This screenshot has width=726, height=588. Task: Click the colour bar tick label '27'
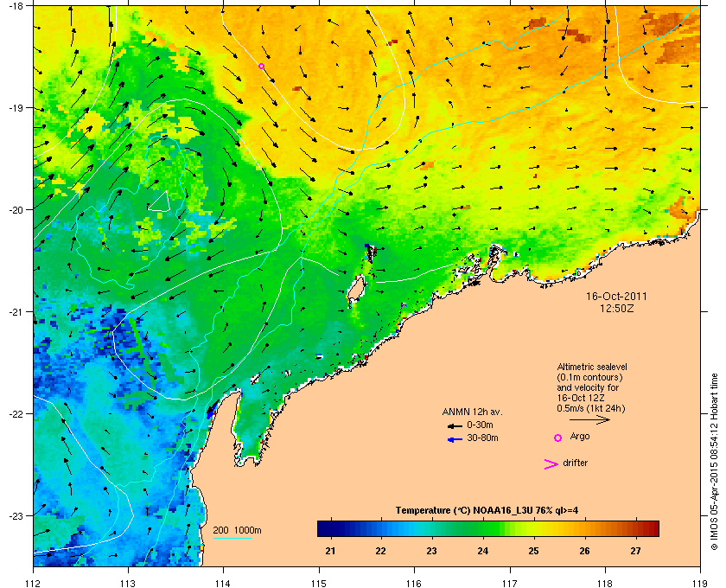[636, 551]
